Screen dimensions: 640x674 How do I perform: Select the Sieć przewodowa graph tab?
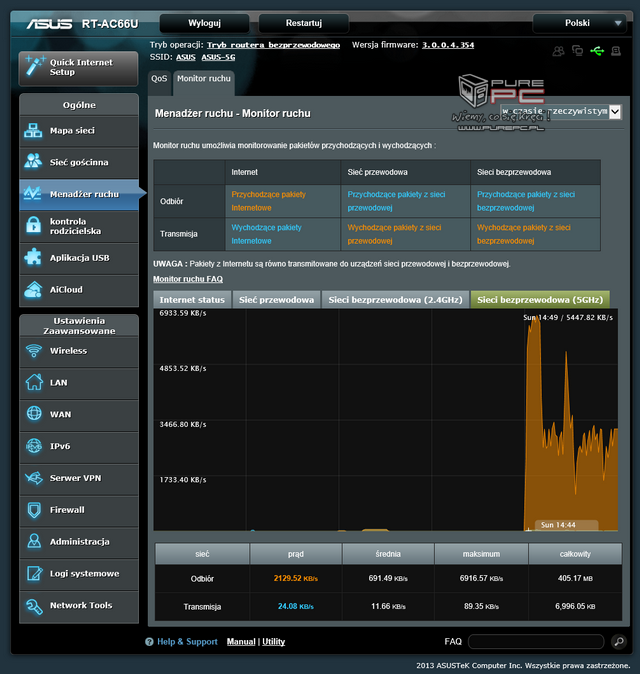coord(276,300)
